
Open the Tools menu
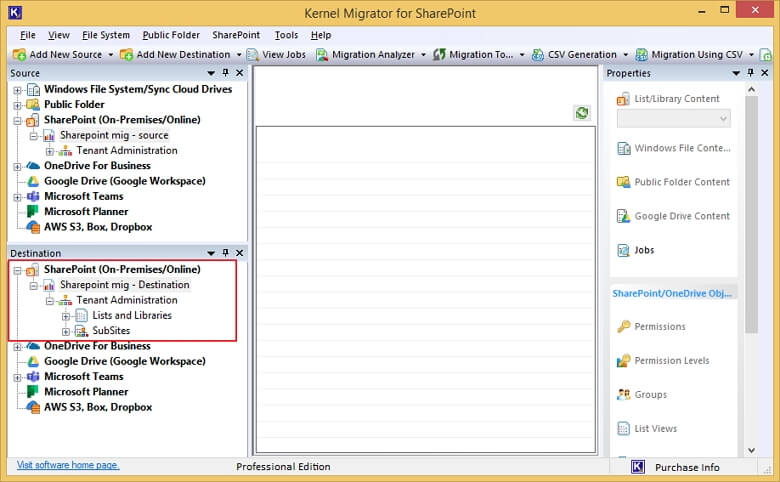point(287,35)
